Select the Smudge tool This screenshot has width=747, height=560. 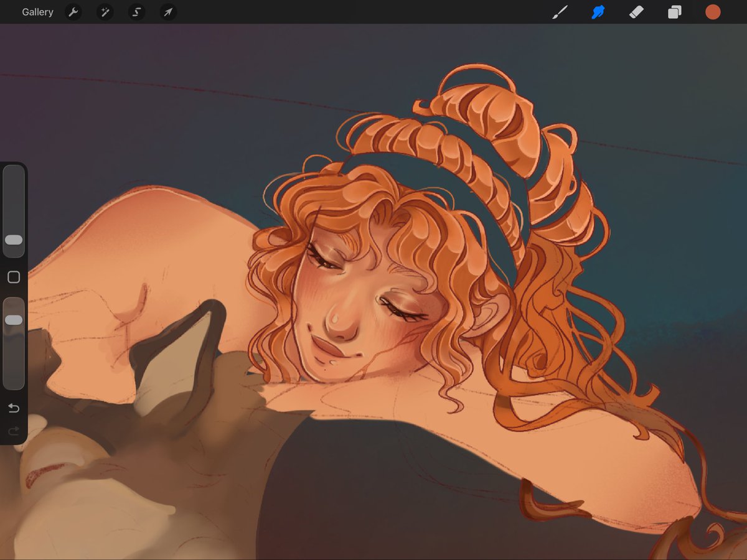598,12
